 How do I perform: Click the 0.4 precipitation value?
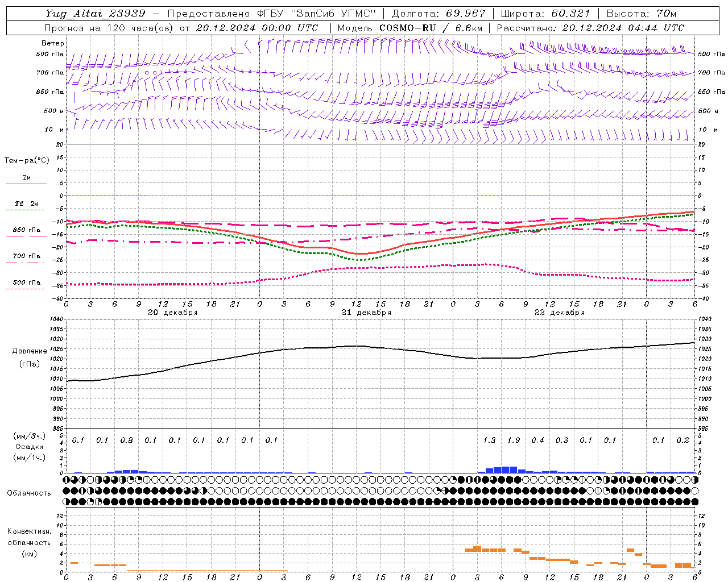click(x=537, y=440)
